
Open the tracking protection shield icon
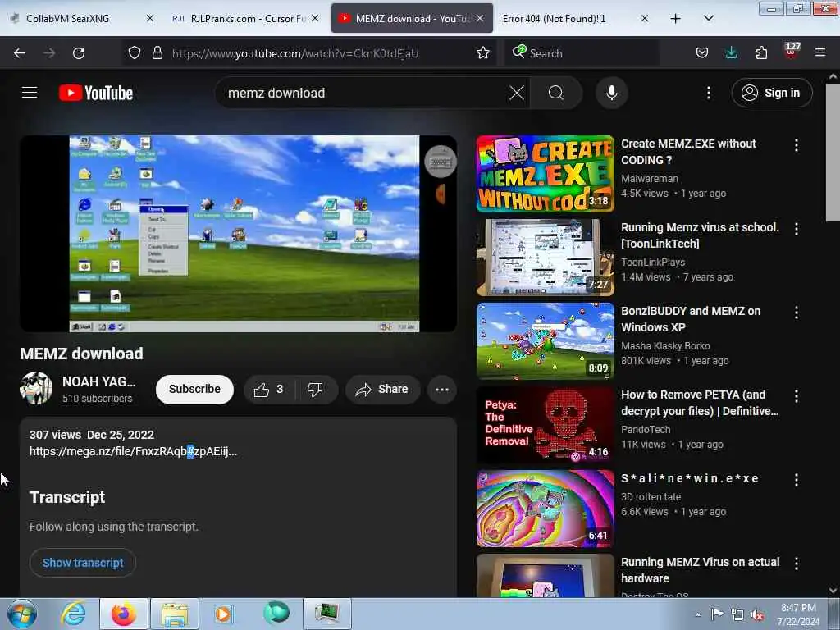(x=135, y=53)
